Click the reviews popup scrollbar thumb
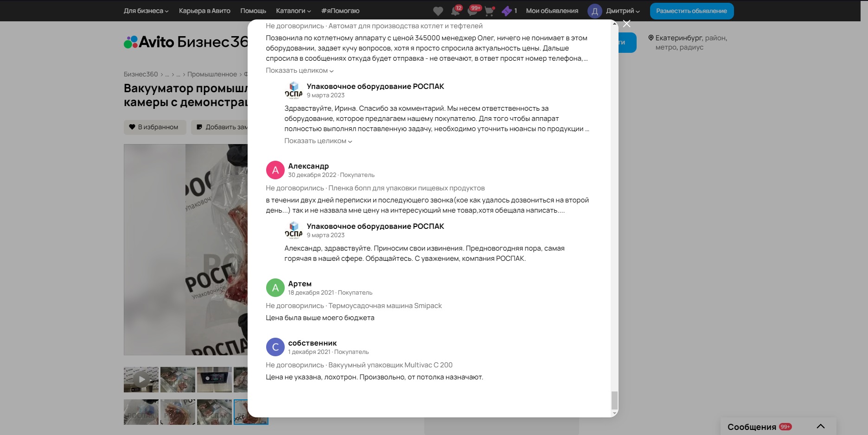The width and height of the screenshot is (868, 435). pyautogui.click(x=614, y=400)
